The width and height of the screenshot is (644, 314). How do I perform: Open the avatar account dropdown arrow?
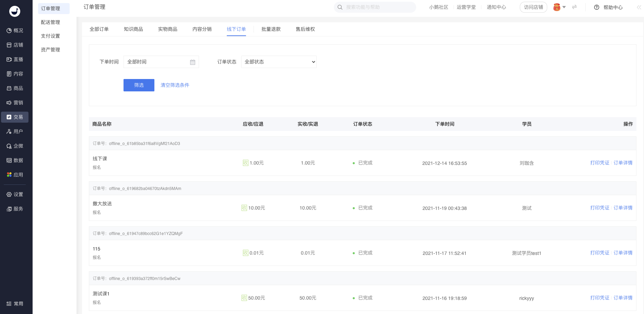click(564, 7)
